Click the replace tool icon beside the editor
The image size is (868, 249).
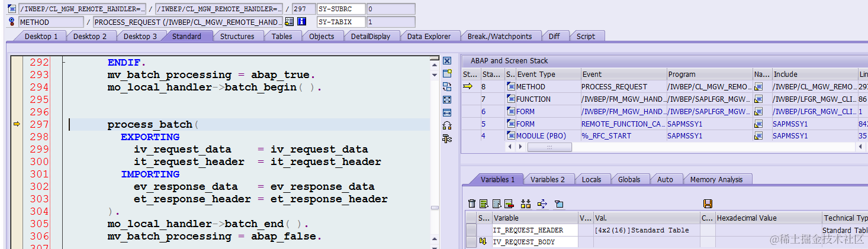[x=447, y=86]
